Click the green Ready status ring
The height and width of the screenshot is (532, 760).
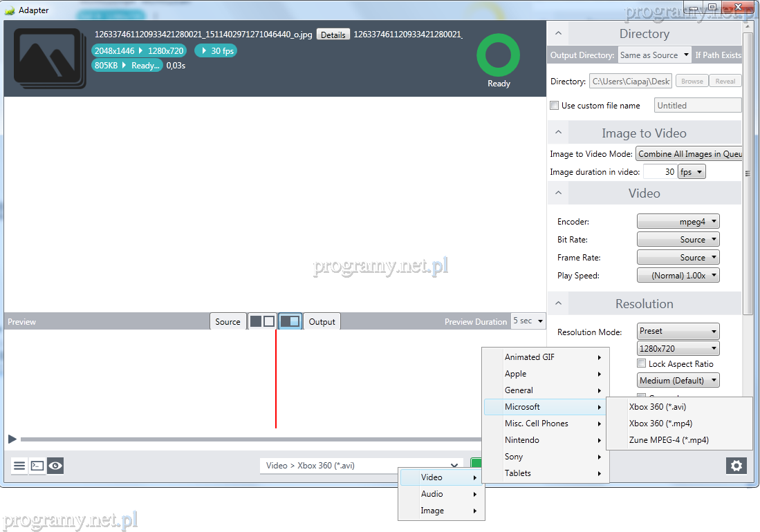pos(498,56)
